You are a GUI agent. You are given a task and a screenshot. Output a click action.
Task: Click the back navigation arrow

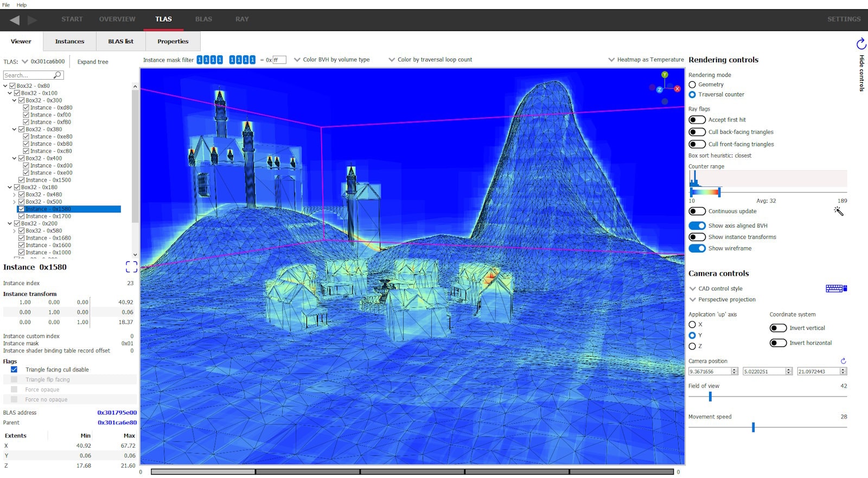click(x=15, y=20)
